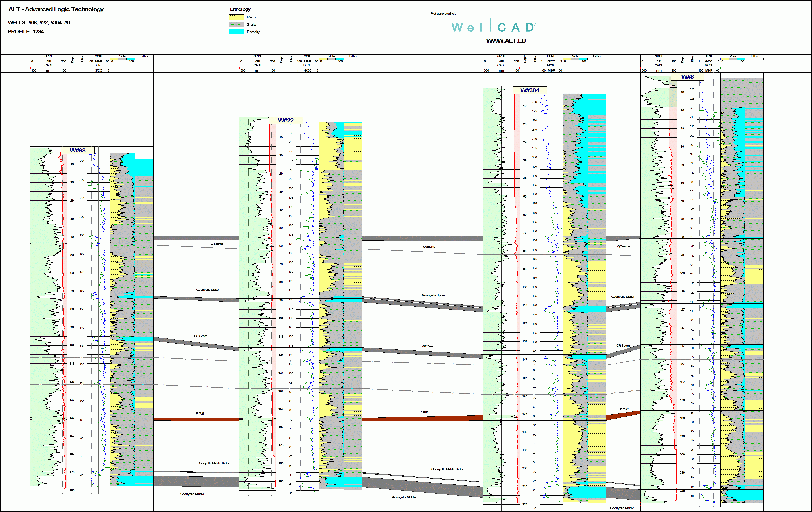Click the PROFILE: 1234 text label
This screenshot has width=812, height=512.
click(26, 31)
